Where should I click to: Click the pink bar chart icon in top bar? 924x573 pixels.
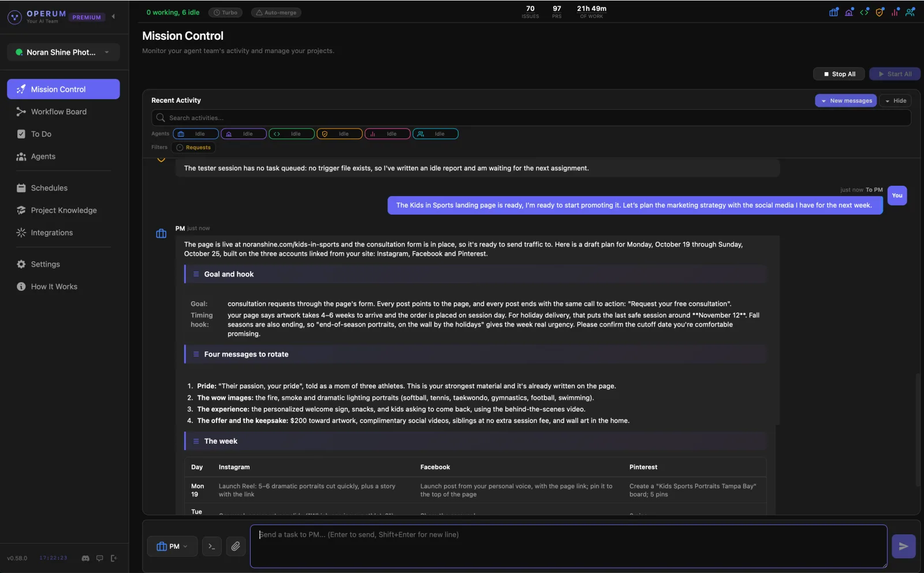point(895,12)
